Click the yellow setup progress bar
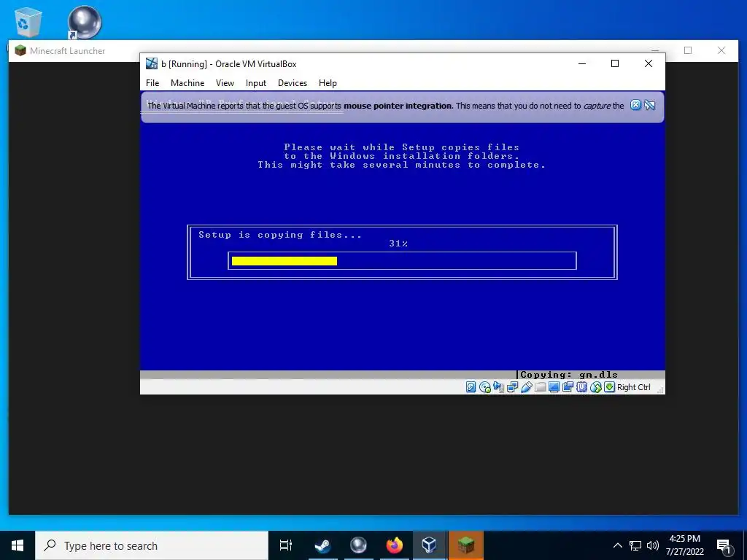 coord(285,260)
